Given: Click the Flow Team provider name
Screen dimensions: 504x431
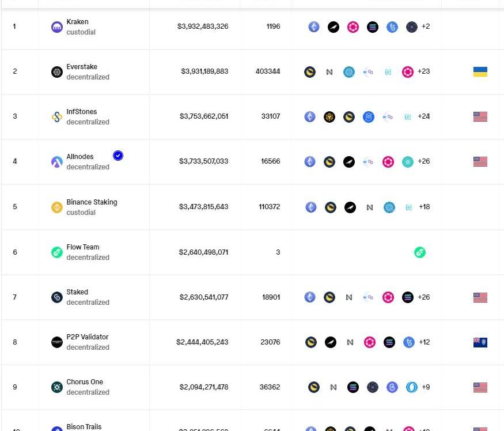Looking at the screenshot, I should 83,247.
